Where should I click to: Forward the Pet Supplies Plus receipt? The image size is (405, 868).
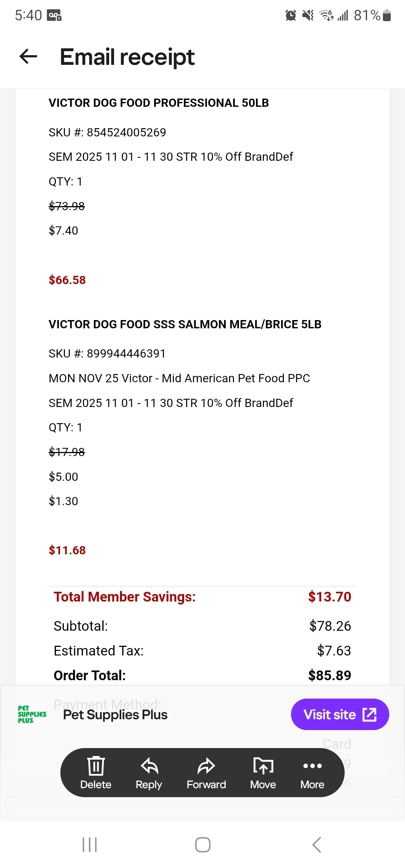pyautogui.click(x=206, y=772)
